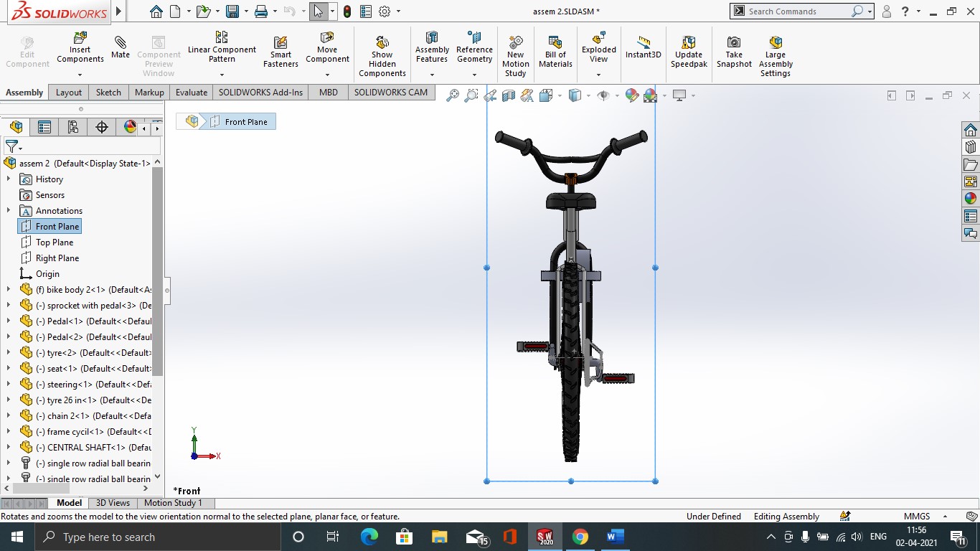980x551 pixels.
Task: Expand the Annotations tree node
Action: click(x=9, y=211)
